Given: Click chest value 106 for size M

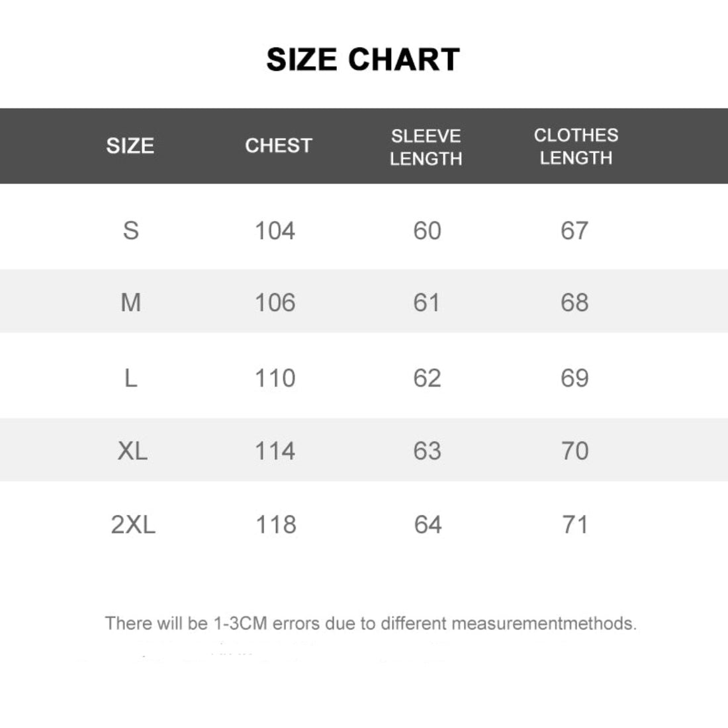Looking at the screenshot, I should (x=275, y=302).
